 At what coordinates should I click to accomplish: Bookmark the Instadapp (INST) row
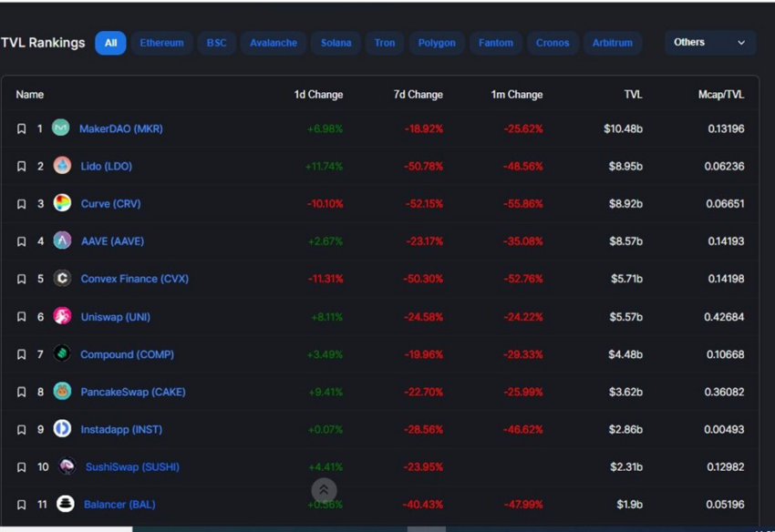click(x=21, y=430)
